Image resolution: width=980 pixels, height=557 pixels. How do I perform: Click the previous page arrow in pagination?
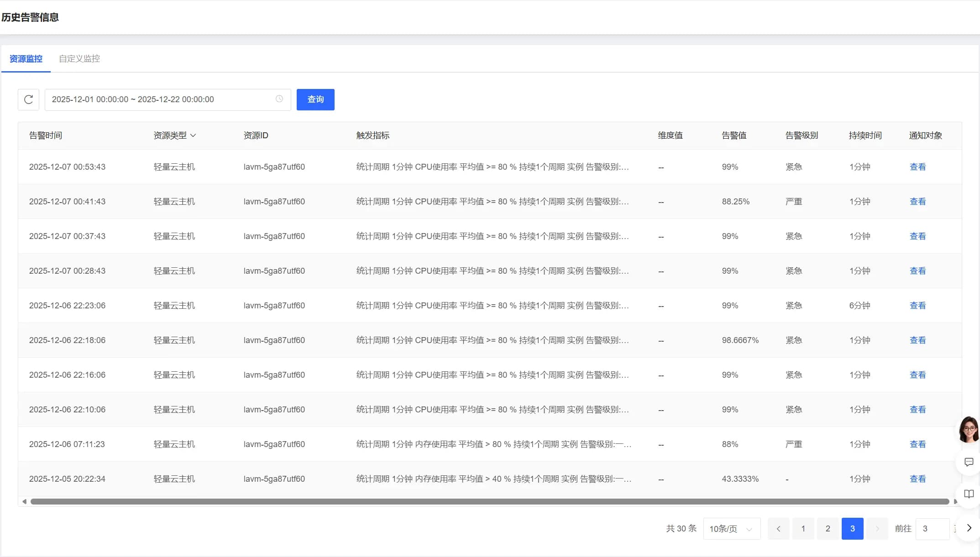779,529
